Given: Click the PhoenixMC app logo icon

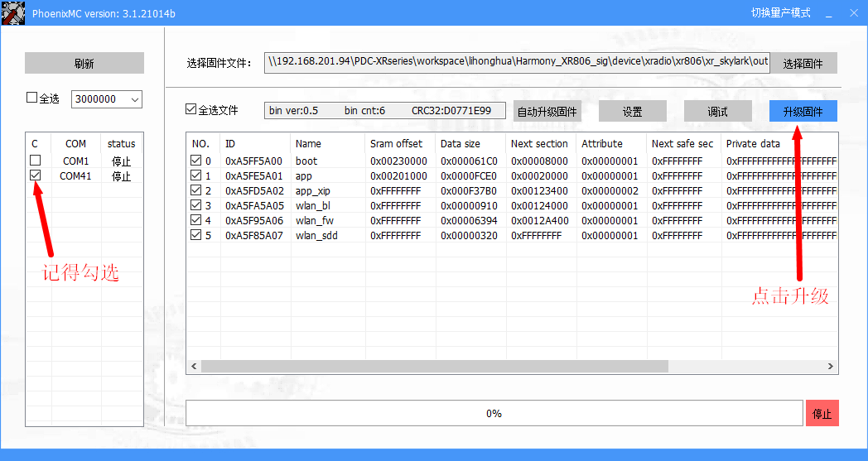Looking at the screenshot, I should (x=12, y=12).
